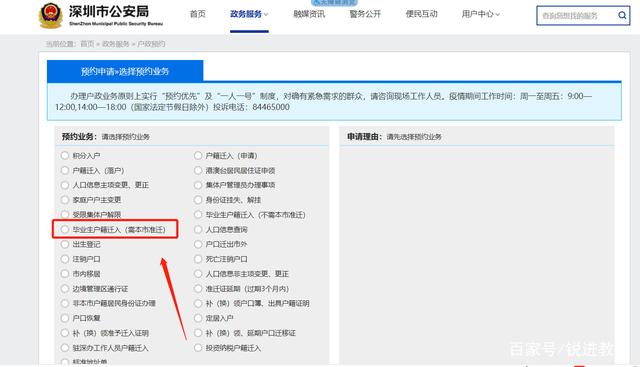Select the 积分入户 radio option
640x367 pixels.
click(x=64, y=156)
